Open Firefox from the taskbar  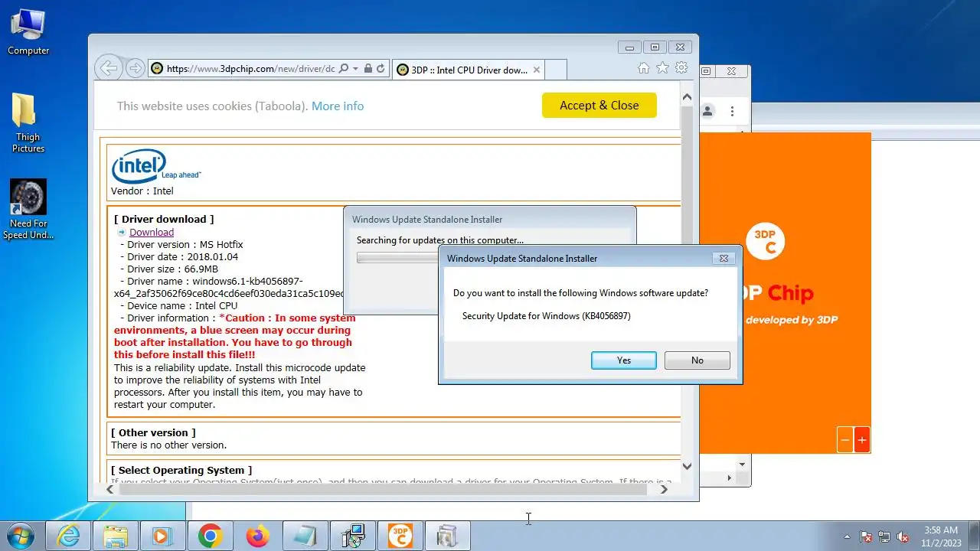[257, 536]
